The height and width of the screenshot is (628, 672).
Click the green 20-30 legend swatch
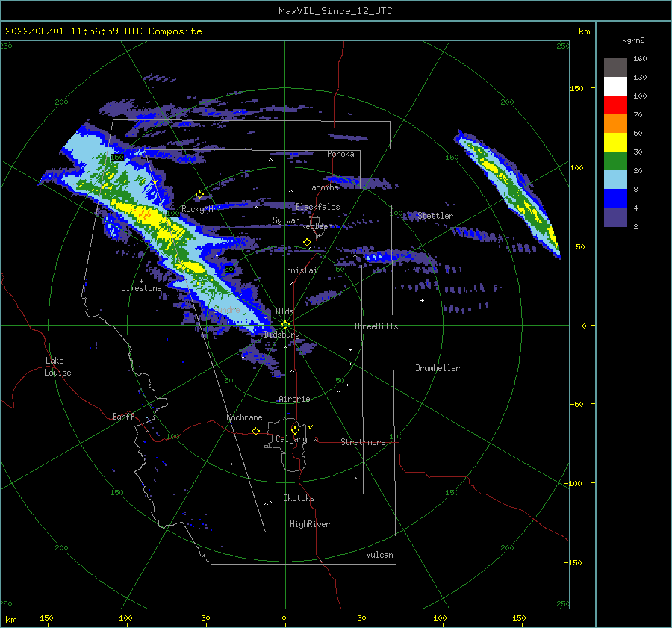615,161
